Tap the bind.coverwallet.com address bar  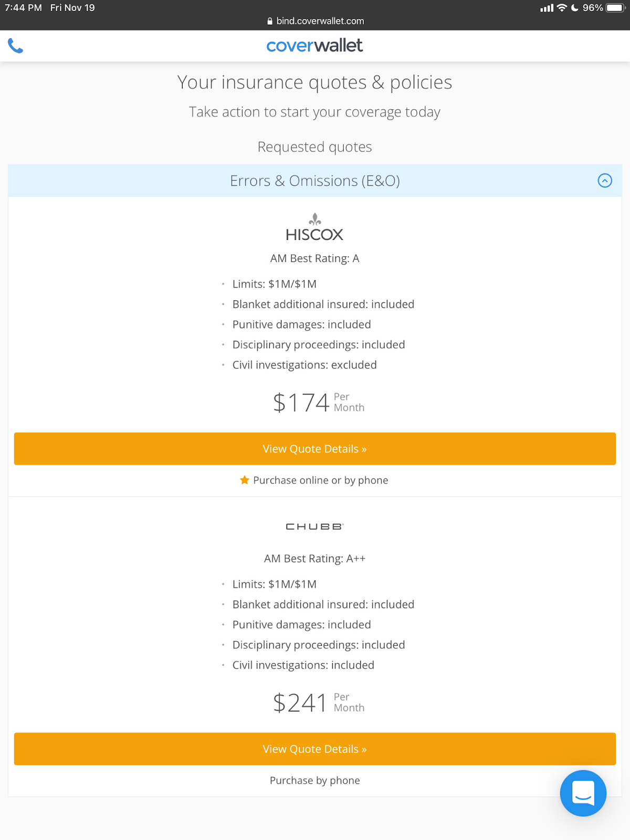[x=320, y=21]
